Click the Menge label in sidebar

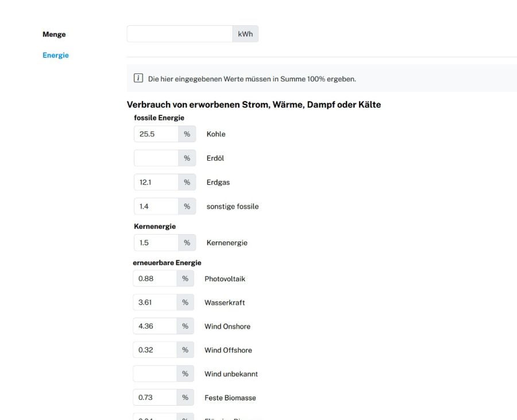pos(54,34)
